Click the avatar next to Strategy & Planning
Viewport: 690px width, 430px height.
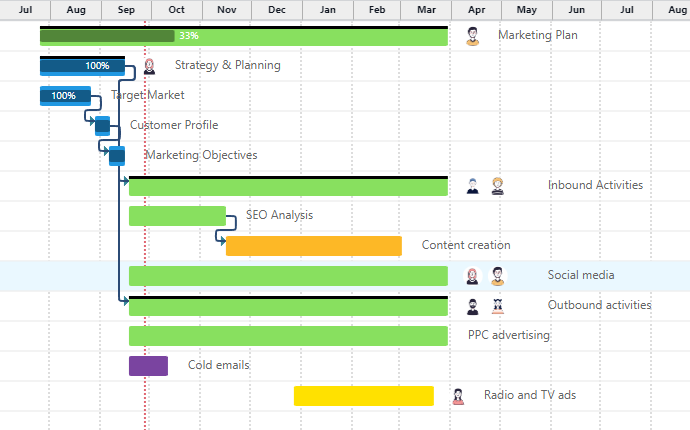tap(149, 66)
